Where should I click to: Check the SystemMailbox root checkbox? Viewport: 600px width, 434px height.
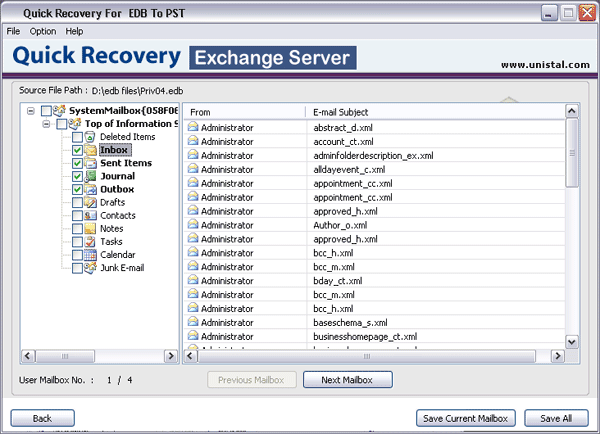point(46,111)
